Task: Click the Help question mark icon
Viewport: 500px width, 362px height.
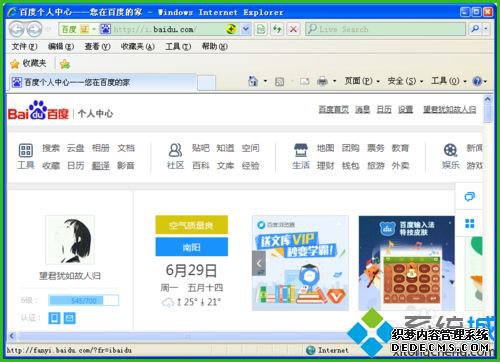Action: click(x=477, y=81)
